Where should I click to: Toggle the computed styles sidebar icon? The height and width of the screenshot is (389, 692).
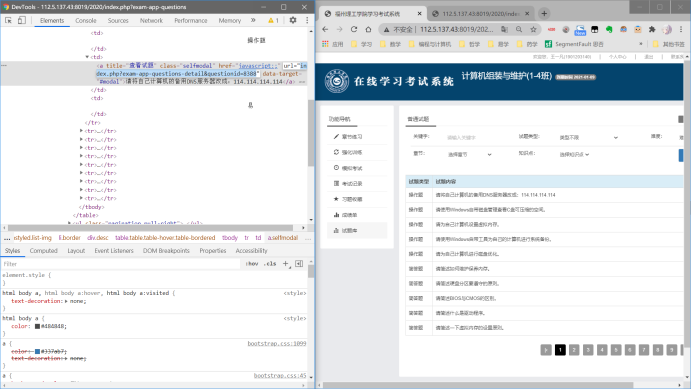(299, 264)
